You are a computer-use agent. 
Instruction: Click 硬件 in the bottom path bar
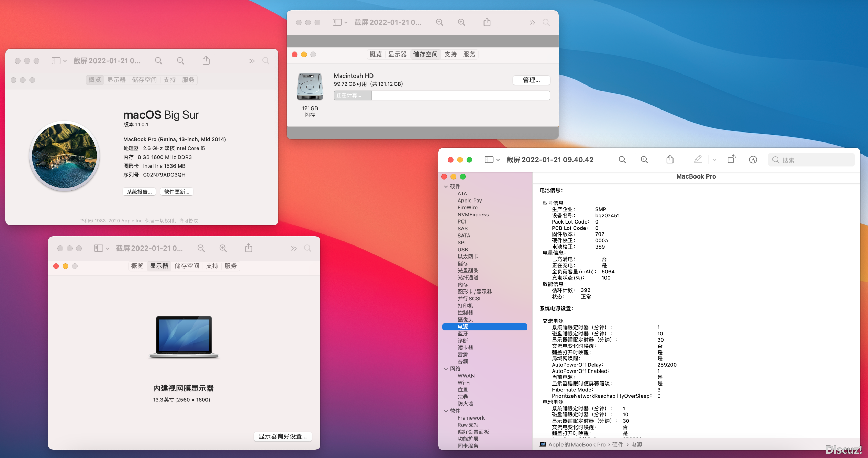[x=617, y=445]
